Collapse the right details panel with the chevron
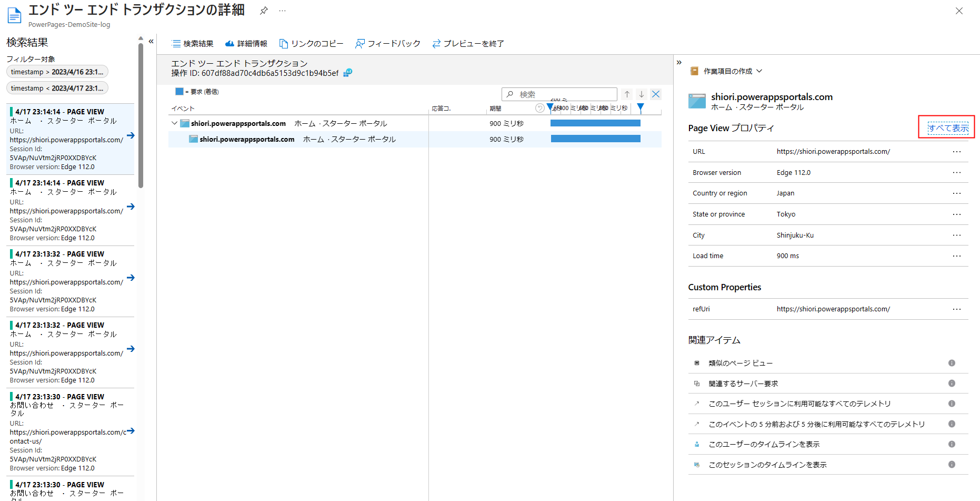This screenshot has height=501, width=980. (x=679, y=62)
